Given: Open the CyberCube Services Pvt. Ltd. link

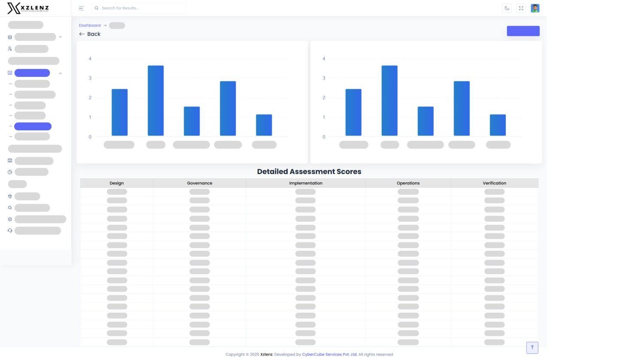Looking at the screenshot, I should click(x=329, y=354).
